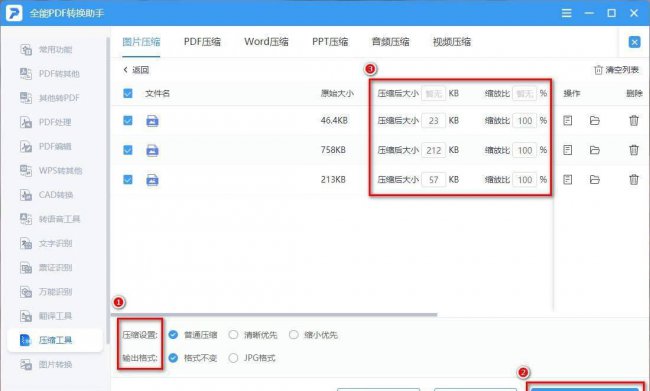View details of the 213KB file
The height and width of the screenshot is (391, 650).
pos(568,180)
